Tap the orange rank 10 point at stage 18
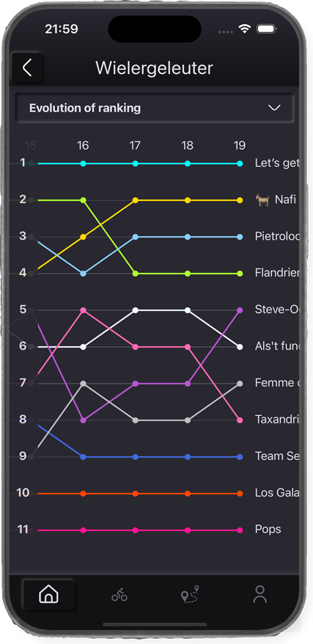 click(188, 494)
